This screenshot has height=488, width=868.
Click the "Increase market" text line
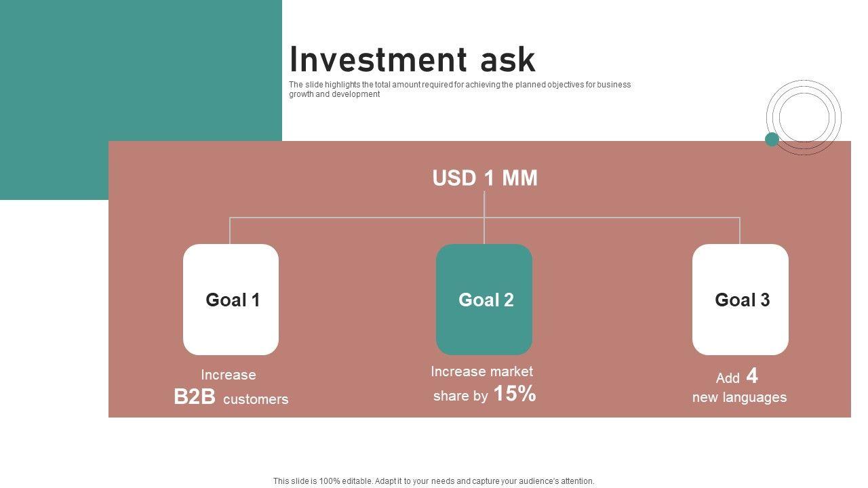(x=481, y=371)
